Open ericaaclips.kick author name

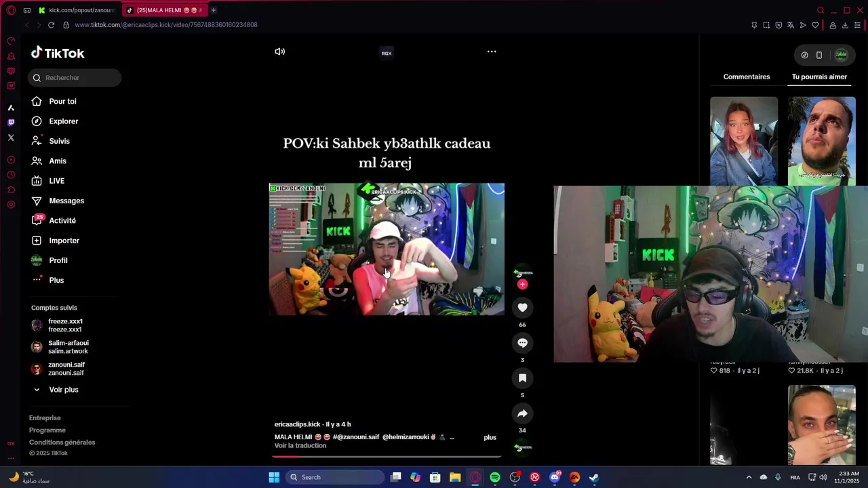pos(297,424)
